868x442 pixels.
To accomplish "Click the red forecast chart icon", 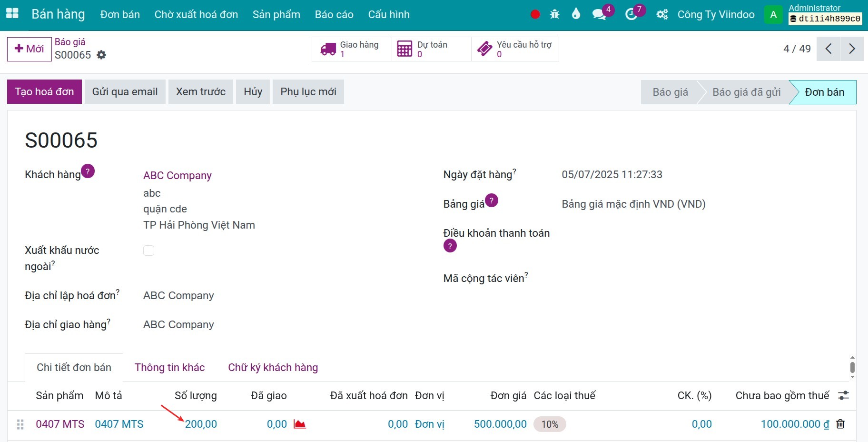I will (x=300, y=424).
